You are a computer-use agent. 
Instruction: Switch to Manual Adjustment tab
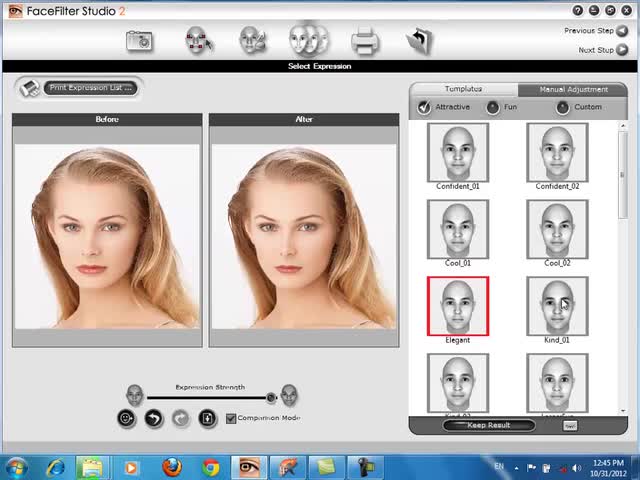[573, 89]
